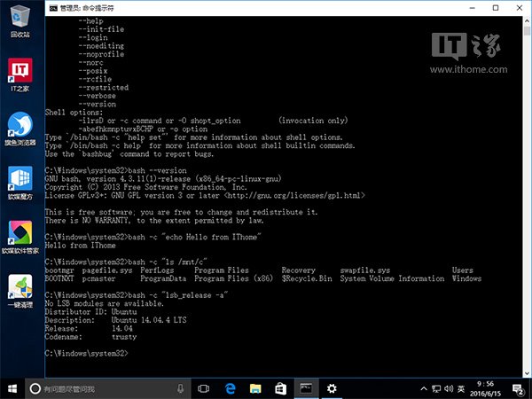532x399 pixels.
Task: Switch the 英 input method indicator
Action: 461,389
